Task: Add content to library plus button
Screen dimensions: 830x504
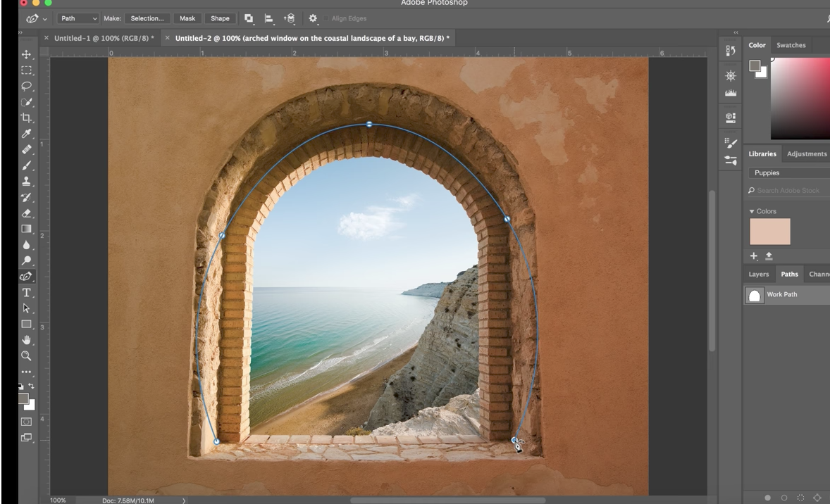Action: pyautogui.click(x=754, y=256)
